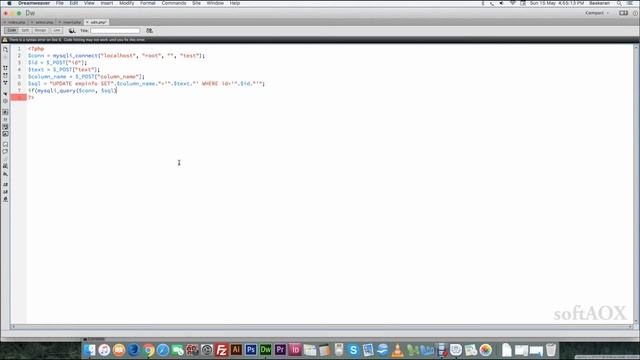Click the Syntax Error Alerts toolbar icon
The height and width of the screenshot is (360, 640).
pos(5,134)
